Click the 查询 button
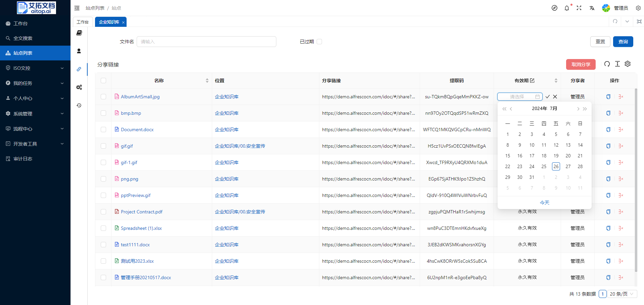Viewport: 644px width, 305px height. pyautogui.click(x=623, y=42)
